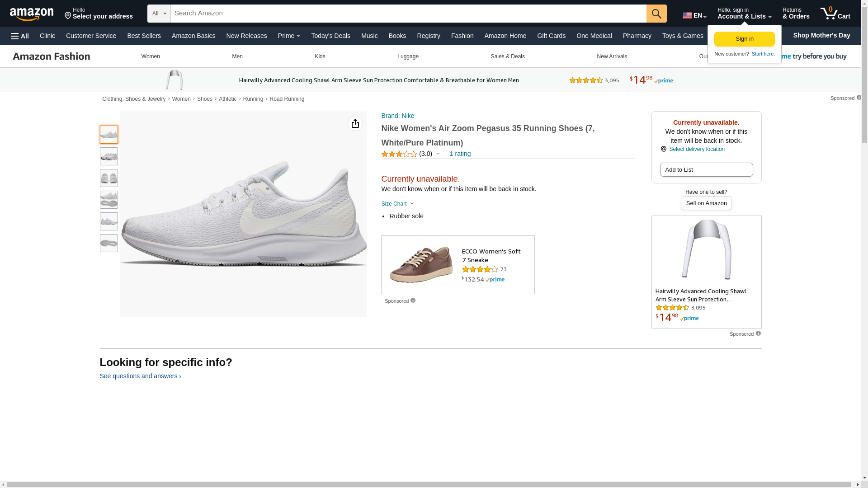Select the Men fashion tab
This screenshot has width=868, height=488.
(237, 56)
